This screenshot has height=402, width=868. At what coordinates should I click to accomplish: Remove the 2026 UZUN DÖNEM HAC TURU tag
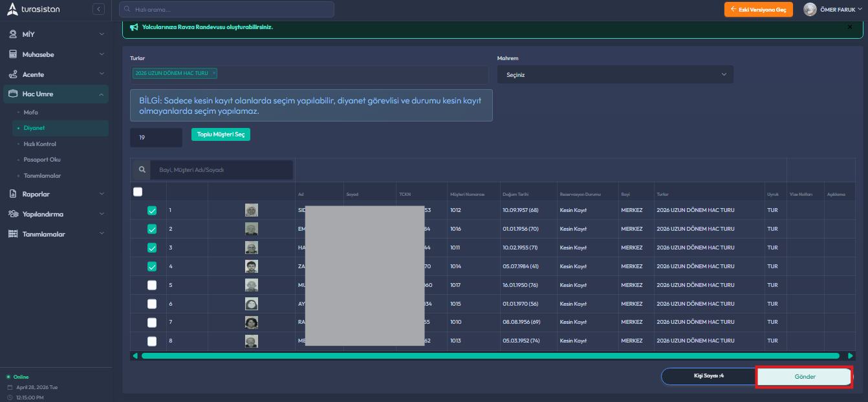(x=214, y=74)
